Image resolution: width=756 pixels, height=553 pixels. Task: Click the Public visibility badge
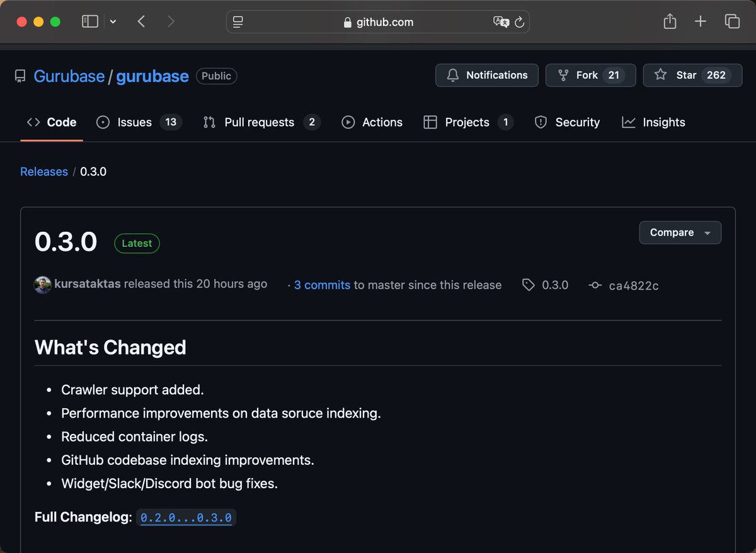coord(217,76)
